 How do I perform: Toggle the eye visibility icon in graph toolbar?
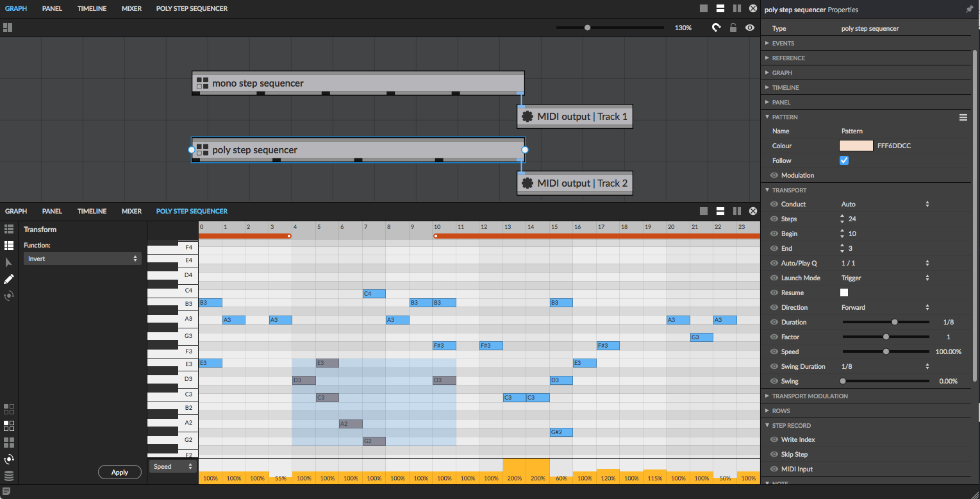pyautogui.click(x=750, y=28)
